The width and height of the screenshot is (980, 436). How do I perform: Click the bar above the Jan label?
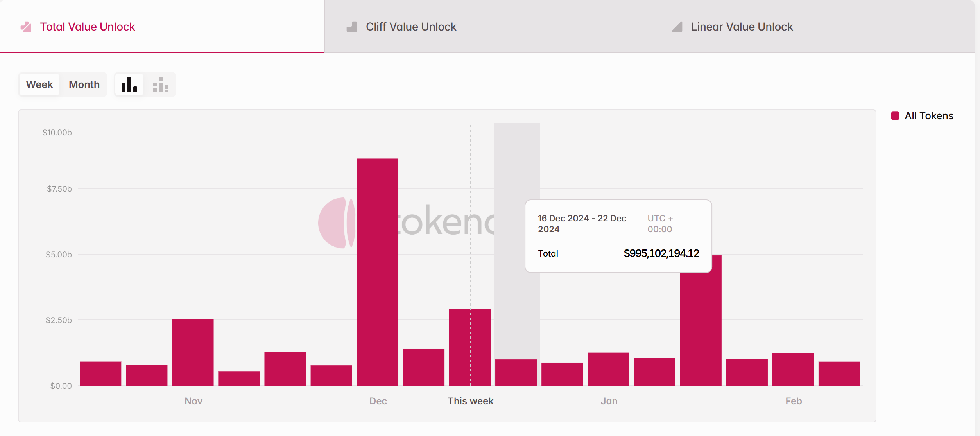(608, 369)
